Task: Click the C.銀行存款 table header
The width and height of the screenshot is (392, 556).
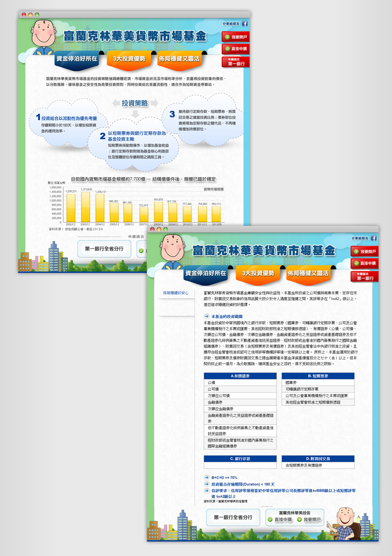Action: [240, 459]
